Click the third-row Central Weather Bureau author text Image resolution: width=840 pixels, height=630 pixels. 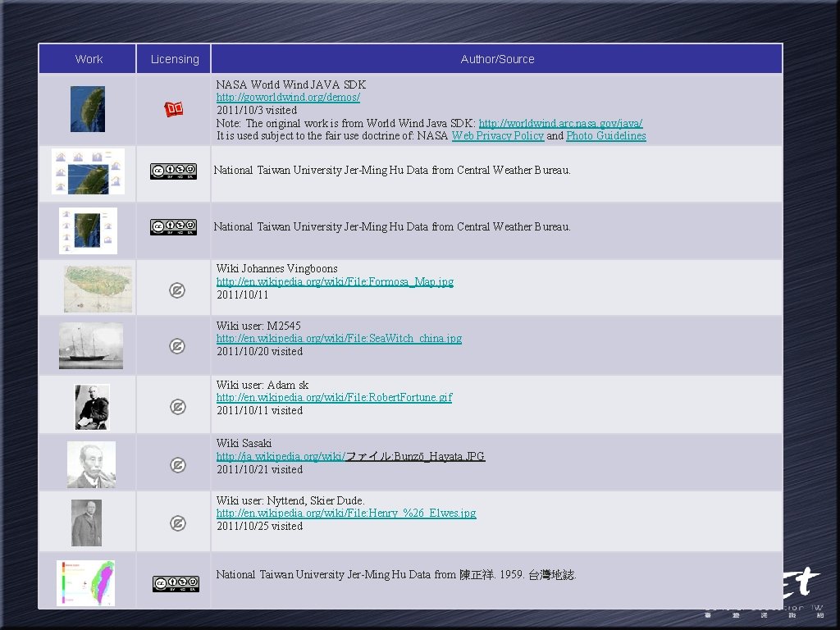pos(392,226)
